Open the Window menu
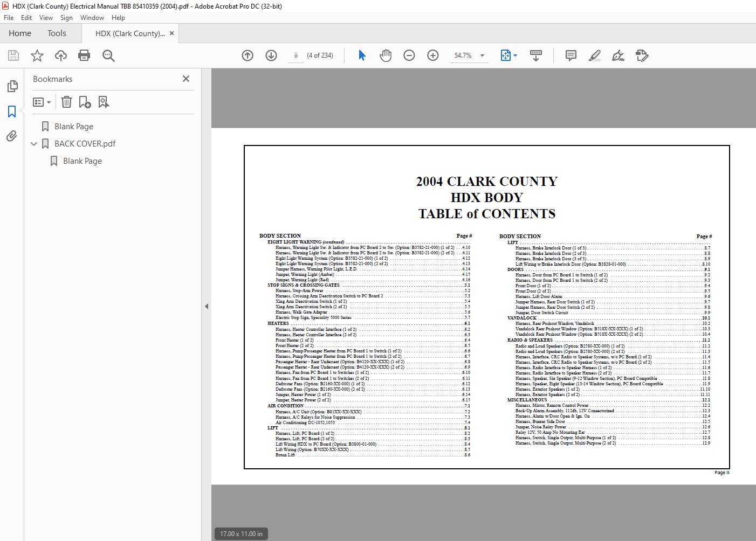 pyautogui.click(x=92, y=18)
